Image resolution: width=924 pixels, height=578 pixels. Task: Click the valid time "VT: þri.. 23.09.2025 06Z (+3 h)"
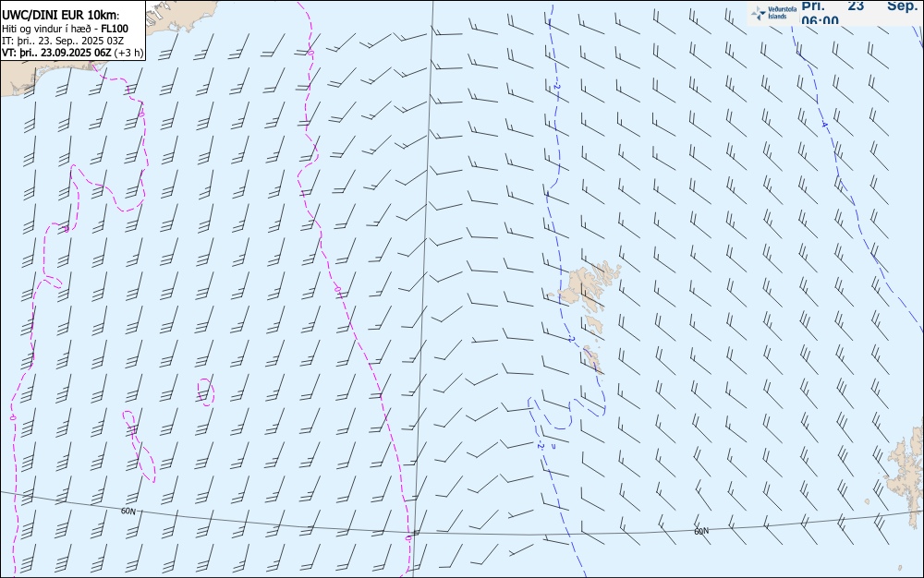click(x=72, y=53)
